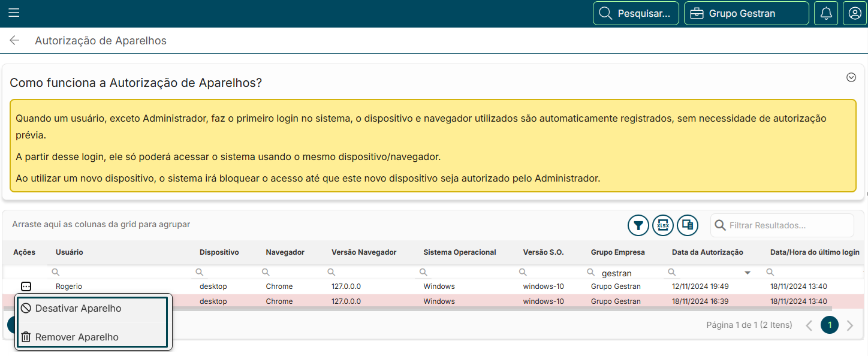Viewport: 868px width, 356px height.
Task: Click the next page arrow
Action: [x=849, y=325]
